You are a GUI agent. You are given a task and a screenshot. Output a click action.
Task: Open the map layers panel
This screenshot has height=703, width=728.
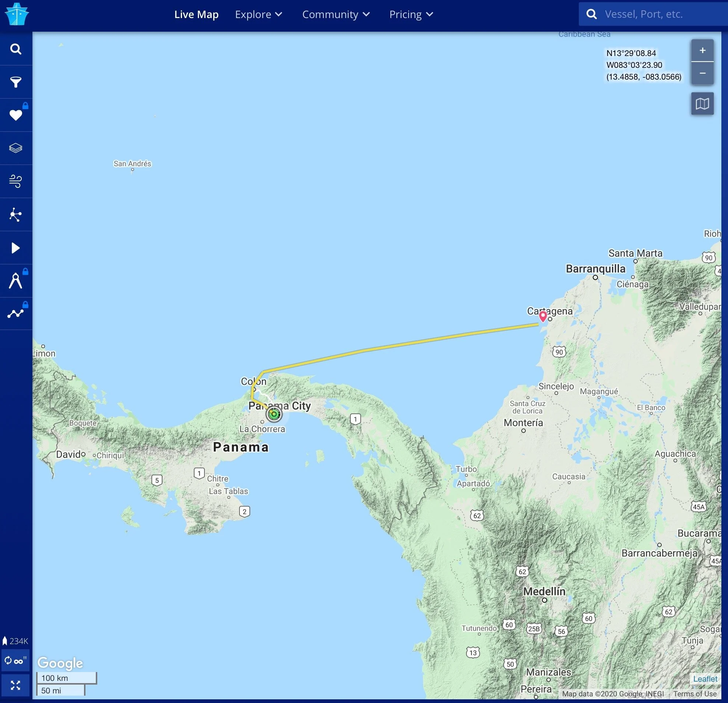pos(15,148)
